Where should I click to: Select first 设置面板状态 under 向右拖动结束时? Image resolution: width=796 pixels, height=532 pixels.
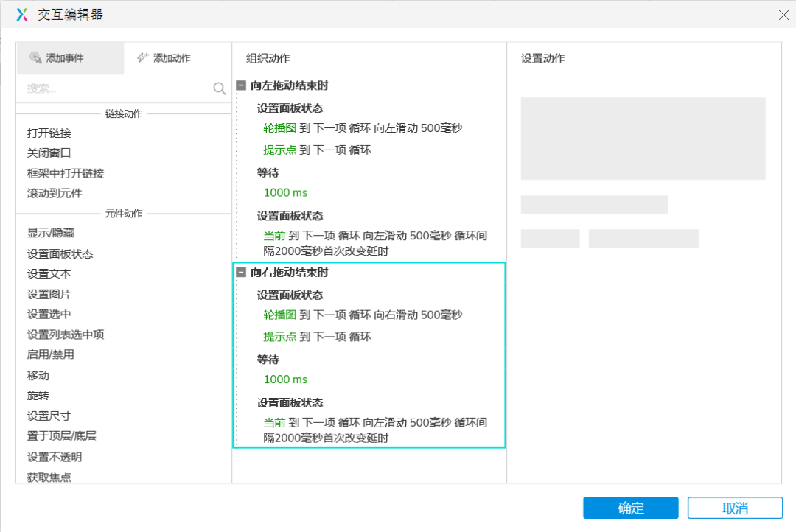pos(290,295)
